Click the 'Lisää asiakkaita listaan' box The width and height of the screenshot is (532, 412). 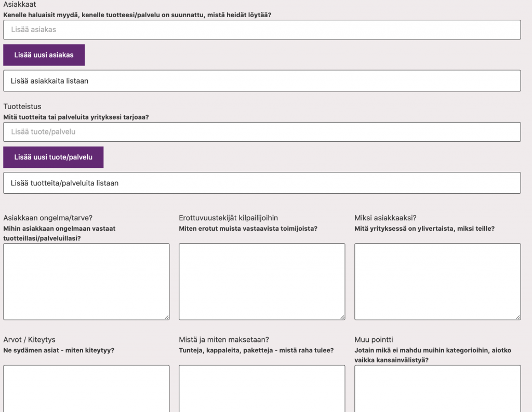(x=262, y=81)
